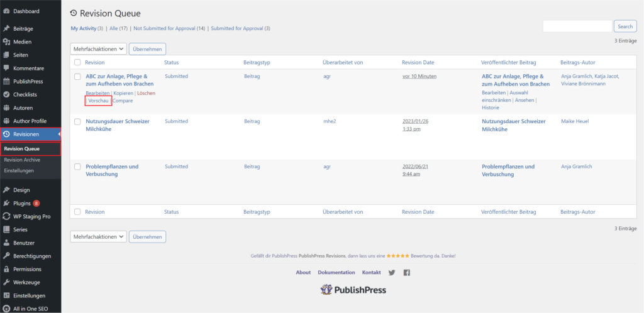Open Checklists via its checkmark icon

[x=6, y=94]
